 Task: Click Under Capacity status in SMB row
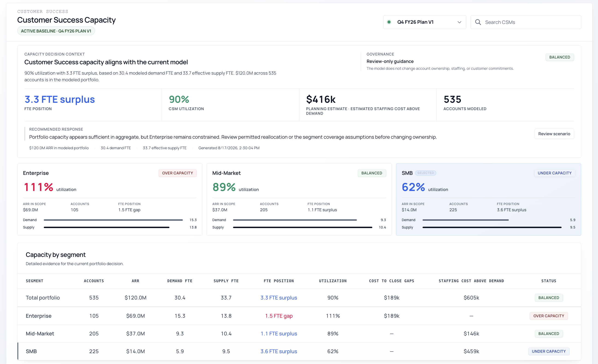548,351
